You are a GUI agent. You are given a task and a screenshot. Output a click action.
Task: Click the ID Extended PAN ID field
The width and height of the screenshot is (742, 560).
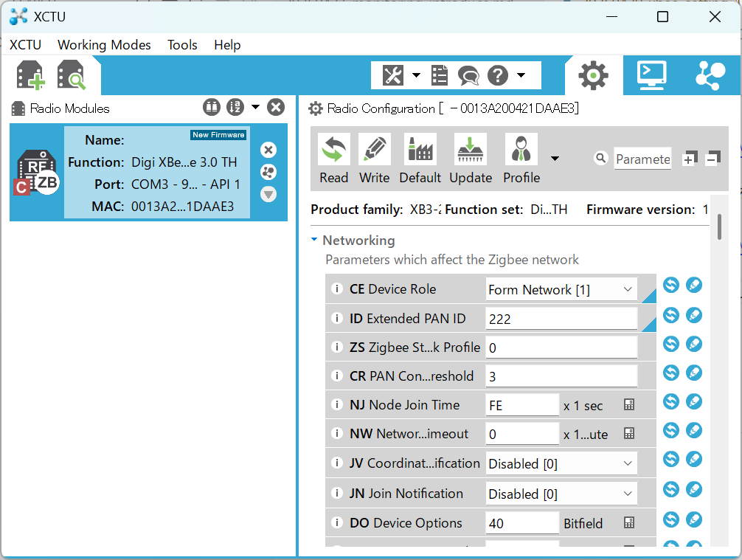point(561,319)
